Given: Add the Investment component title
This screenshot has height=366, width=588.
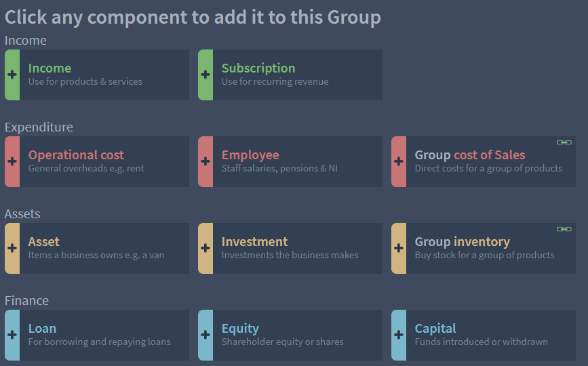Looking at the screenshot, I should (x=254, y=241).
